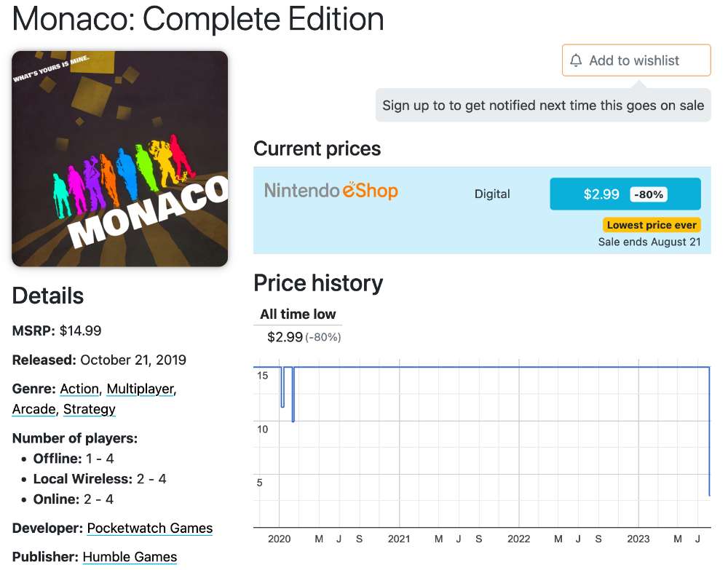
Task: Click the 2022 label on chart axis
Action: click(x=518, y=539)
